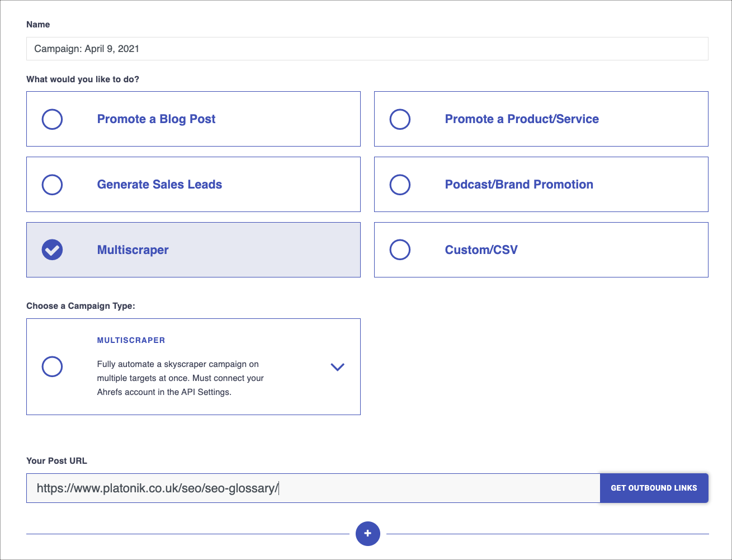732x560 pixels.
Task: Click the "Generate Sales Leads" label text
Action: coord(159,185)
